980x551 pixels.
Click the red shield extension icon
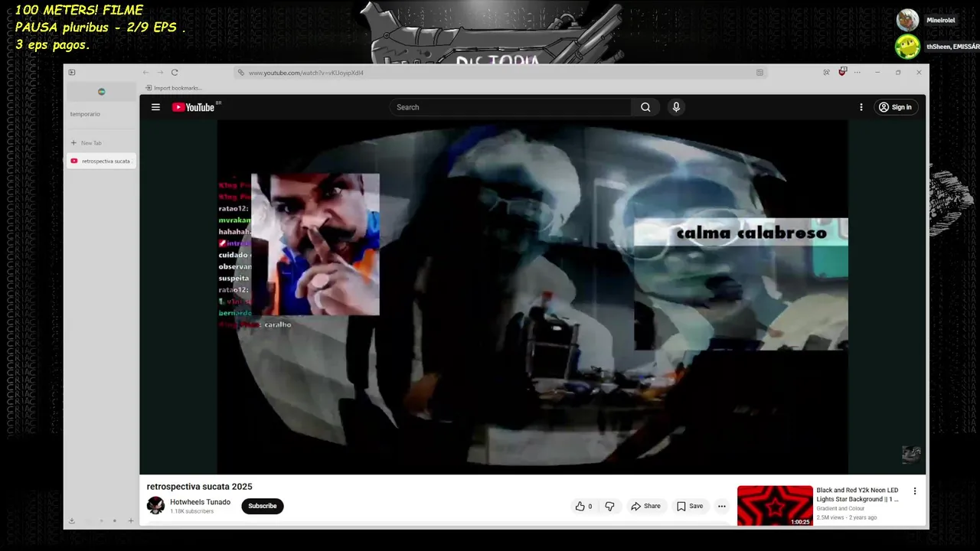842,72
